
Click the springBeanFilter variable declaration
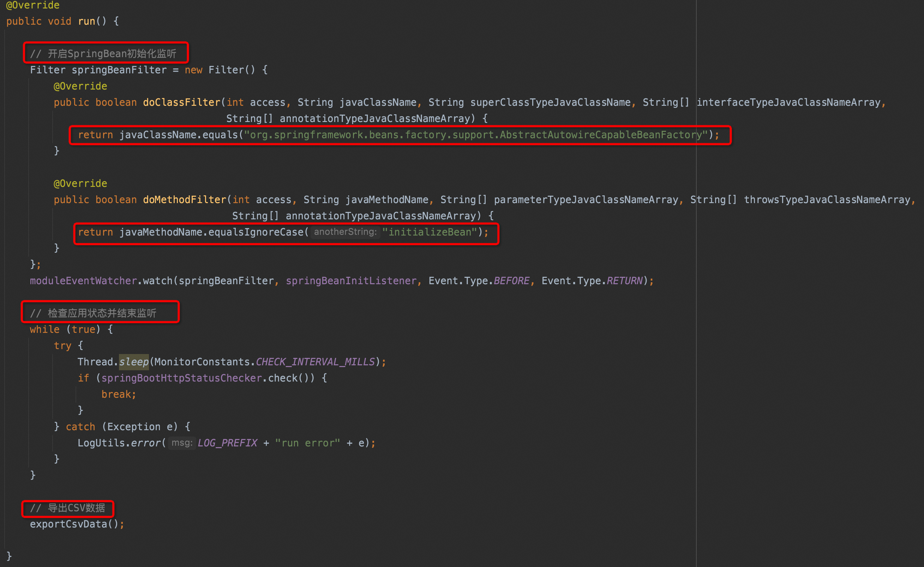(x=119, y=70)
